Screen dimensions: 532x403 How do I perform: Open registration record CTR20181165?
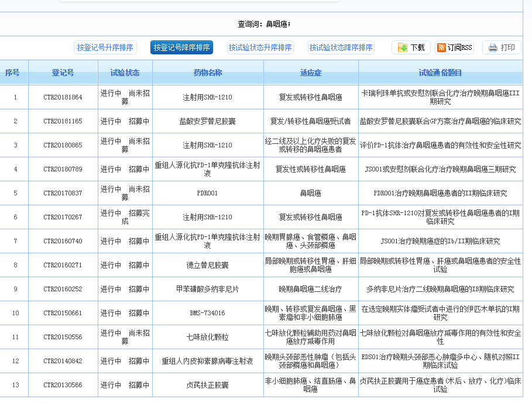tap(63, 121)
